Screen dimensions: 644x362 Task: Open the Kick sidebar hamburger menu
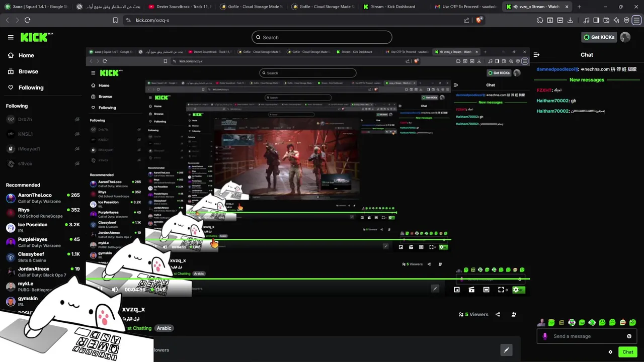tap(11, 37)
